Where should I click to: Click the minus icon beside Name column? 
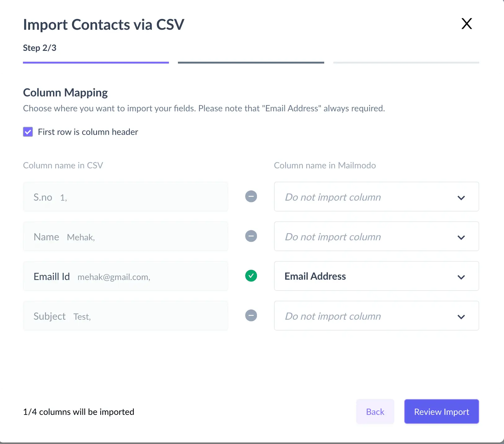(x=251, y=236)
